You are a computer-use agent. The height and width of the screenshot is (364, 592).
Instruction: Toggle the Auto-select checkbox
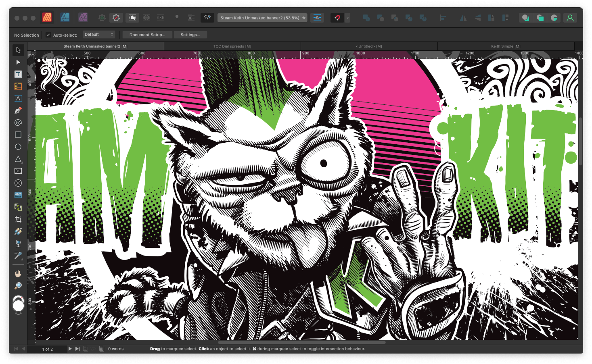pos(48,35)
